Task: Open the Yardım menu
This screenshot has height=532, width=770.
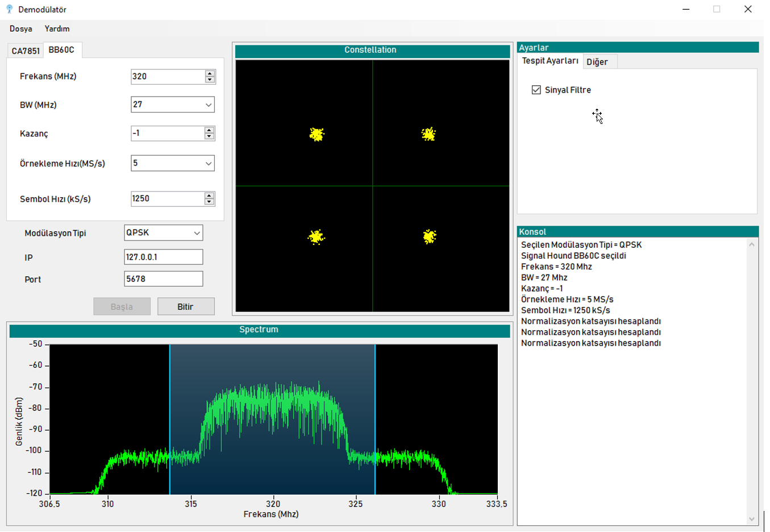Action: [x=57, y=28]
